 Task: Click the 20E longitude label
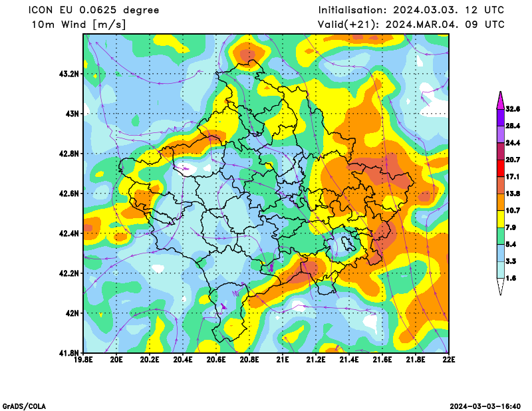pos(116,360)
